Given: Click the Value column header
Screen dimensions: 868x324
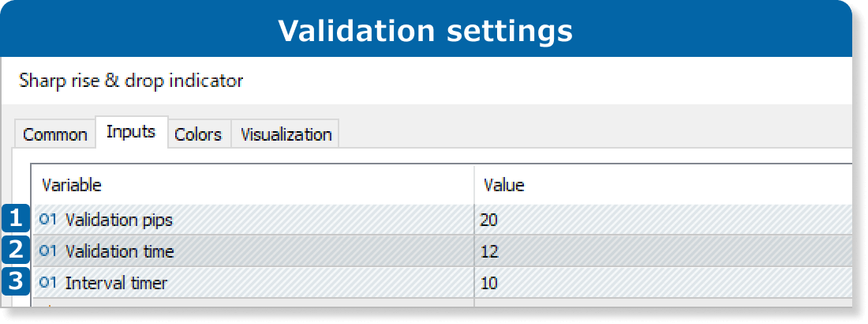Looking at the screenshot, I should [504, 186].
